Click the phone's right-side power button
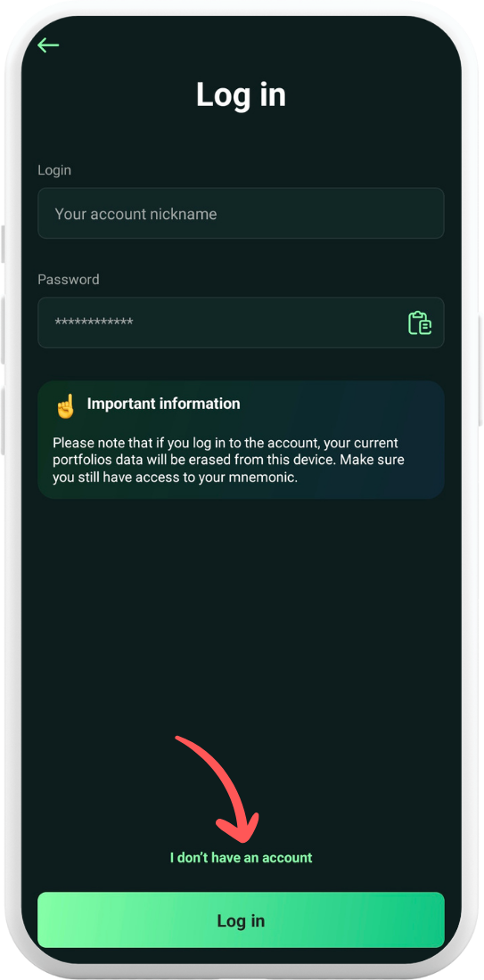This screenshot has width=484, height=980. (x=480, y=369)
